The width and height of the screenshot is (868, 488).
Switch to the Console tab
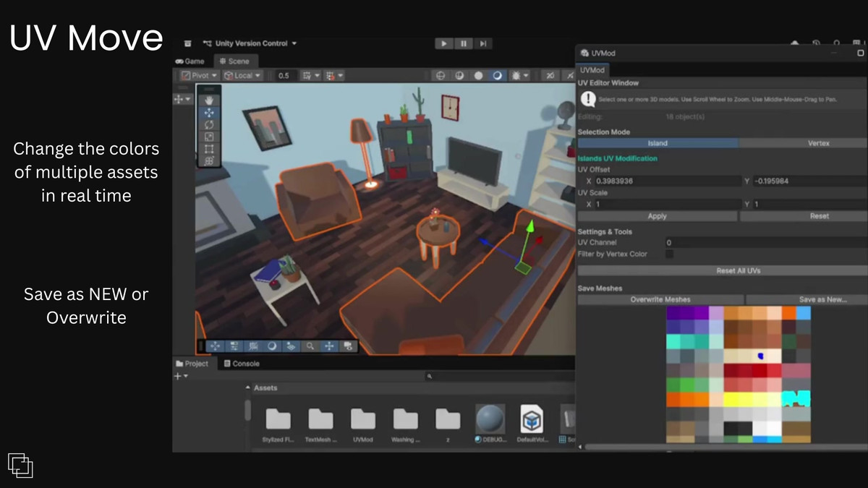(x=242, y=364)
